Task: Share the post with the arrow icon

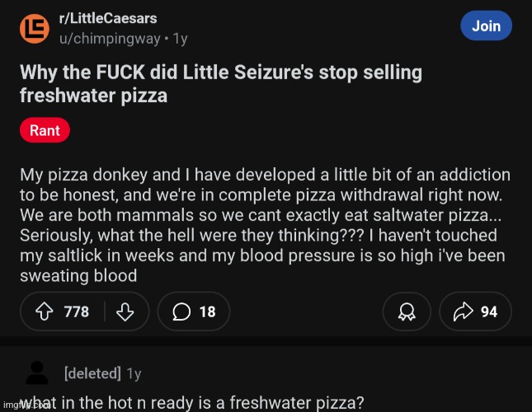Action: point(463,311)
